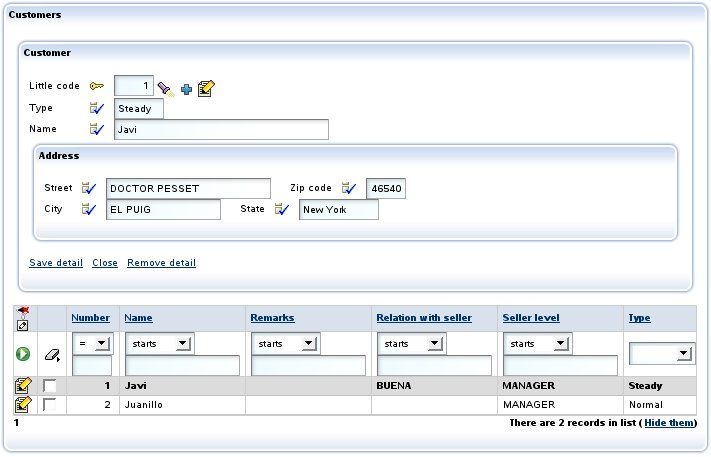This screenshot has height=457, width=711.
Task: Click the Remove detail link
Action: (161, 263)
